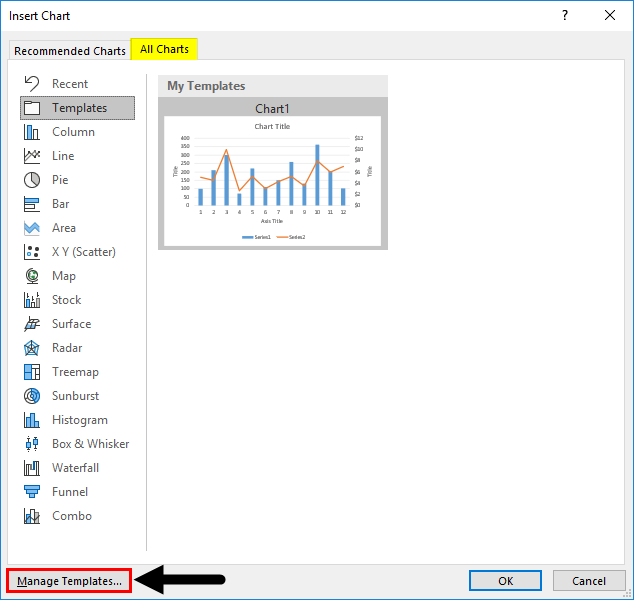Click the Recent undo-arrow icon
This screenshot has width=634, height=600.
coord(32,84)
